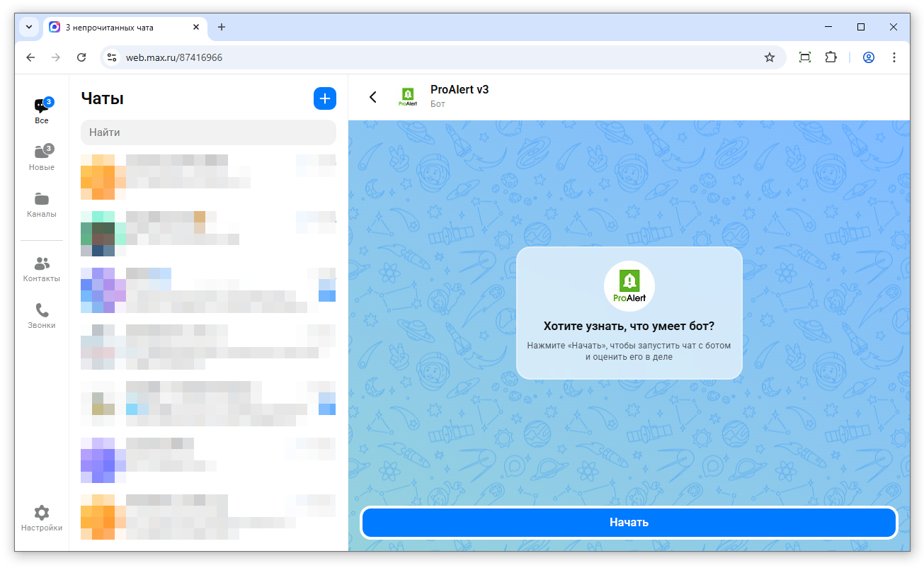Click the blue plus new chat button
924x568 pixels.
pyautogui.click(x=325, y=98)
